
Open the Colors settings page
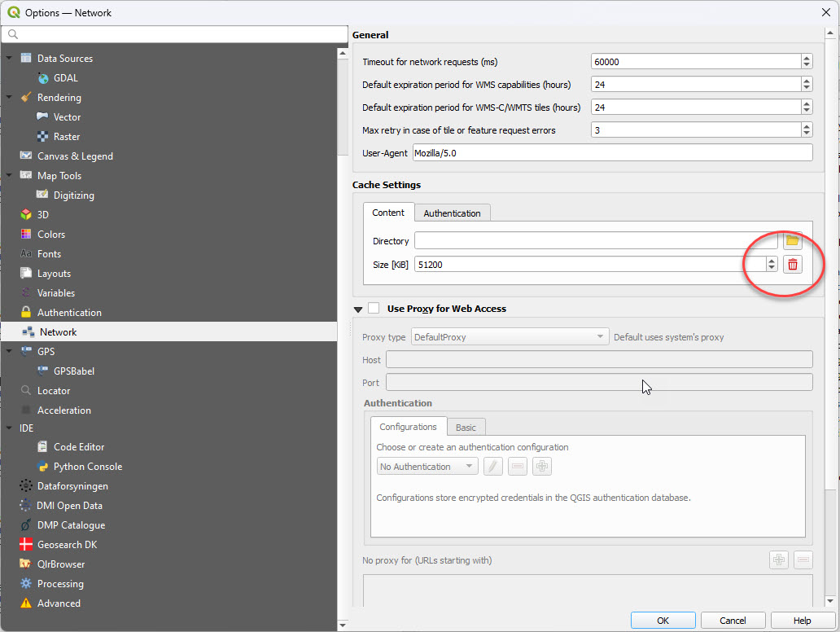tap(51, 235)
